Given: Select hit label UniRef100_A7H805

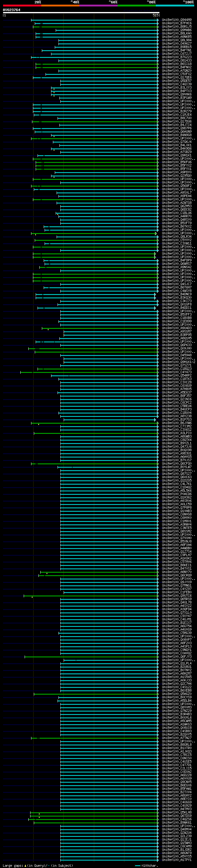Looking at the screenshot, I should coord(177,389).
